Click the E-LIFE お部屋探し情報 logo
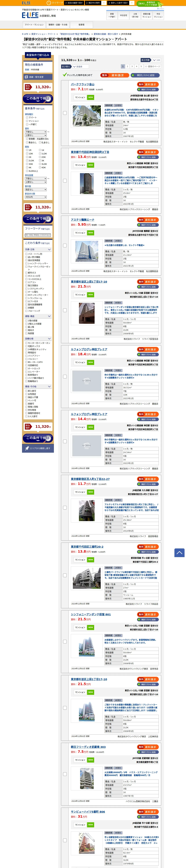Image resolution: width=186 pixels, height=868 pixels. click(x=39, y=15)
